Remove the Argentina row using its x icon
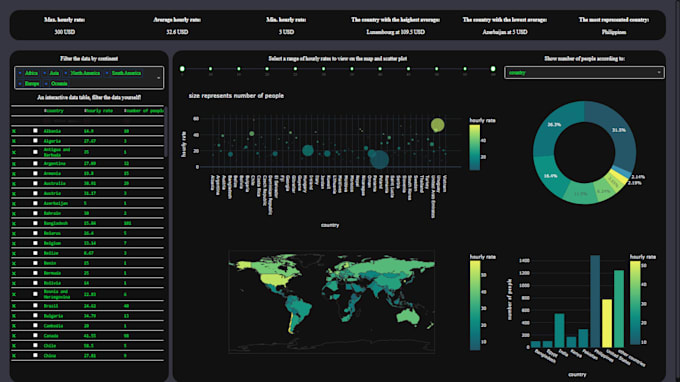This screenshot has height=382, width=680. (14, 164)
